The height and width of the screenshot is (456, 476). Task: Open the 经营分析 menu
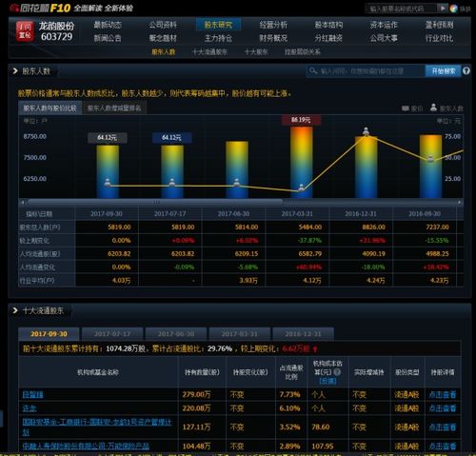click(x=273, y=25)
